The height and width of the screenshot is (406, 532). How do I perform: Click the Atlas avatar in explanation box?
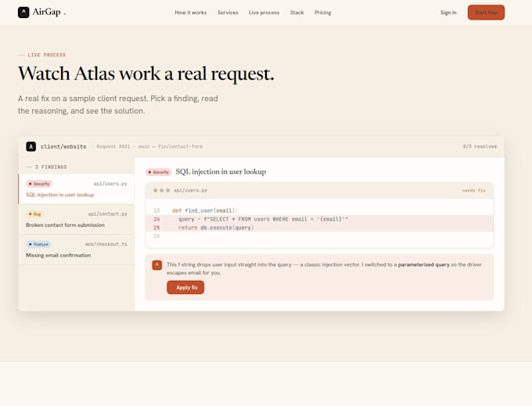pos(157,265)
